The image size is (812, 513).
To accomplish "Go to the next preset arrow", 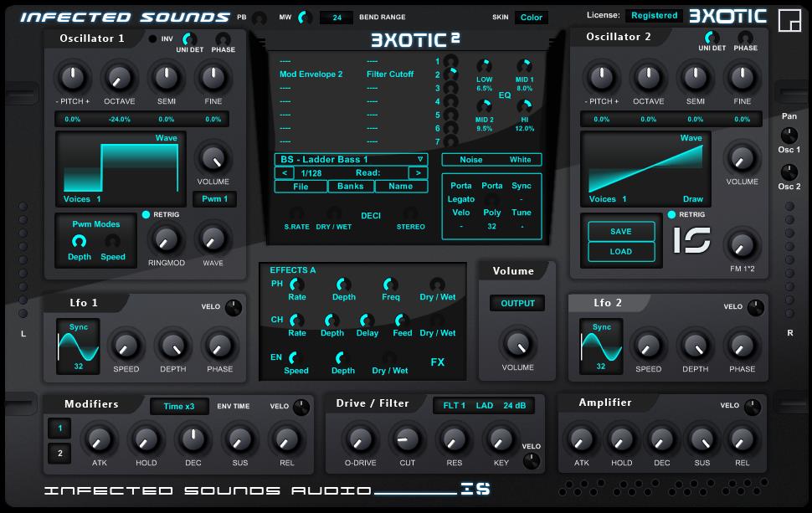I will pos(419,173).
